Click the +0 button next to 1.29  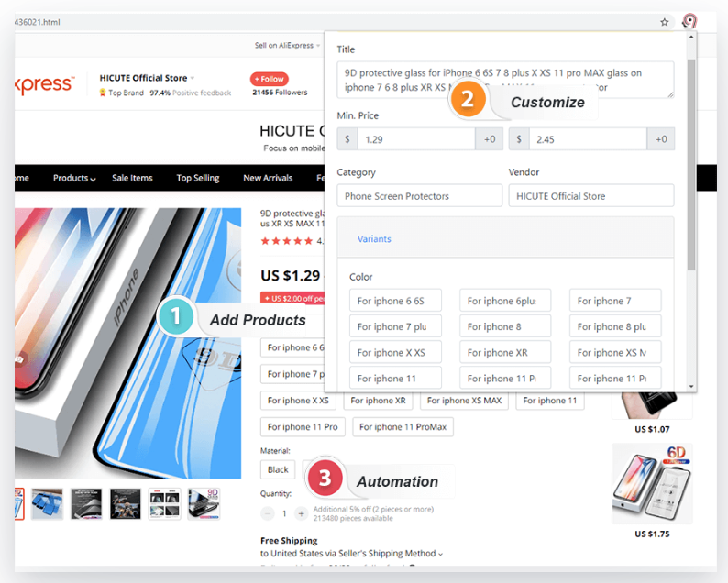point(490,139)
